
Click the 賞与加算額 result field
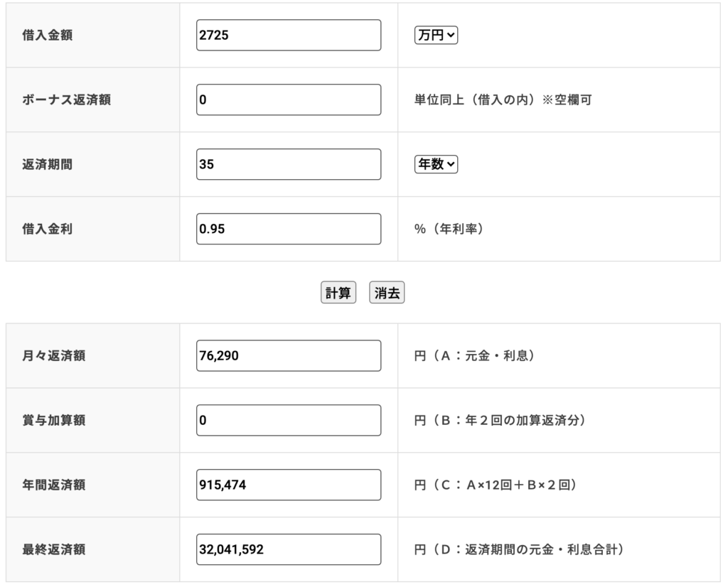point(289,420)
